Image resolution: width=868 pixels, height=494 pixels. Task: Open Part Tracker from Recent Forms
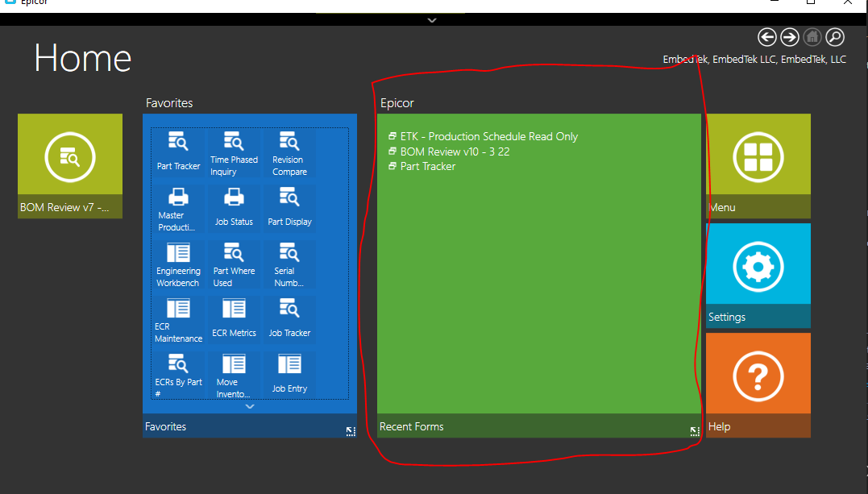(422, 166)
